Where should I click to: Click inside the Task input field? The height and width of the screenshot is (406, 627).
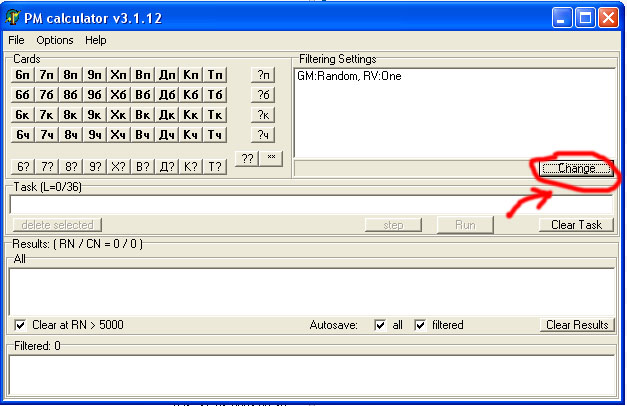pyautogui.click(x=311, y=204)
